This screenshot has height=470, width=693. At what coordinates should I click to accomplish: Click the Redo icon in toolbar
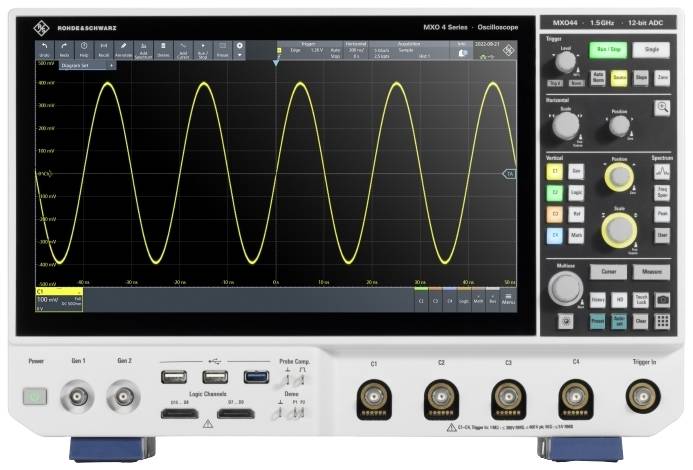[64, 49]
